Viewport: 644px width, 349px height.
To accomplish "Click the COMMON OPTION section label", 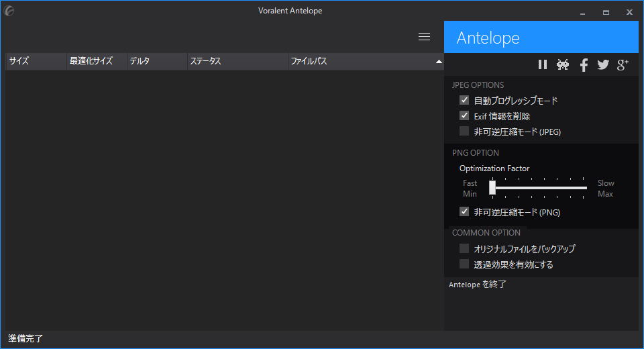I will [x=486, y=233].
